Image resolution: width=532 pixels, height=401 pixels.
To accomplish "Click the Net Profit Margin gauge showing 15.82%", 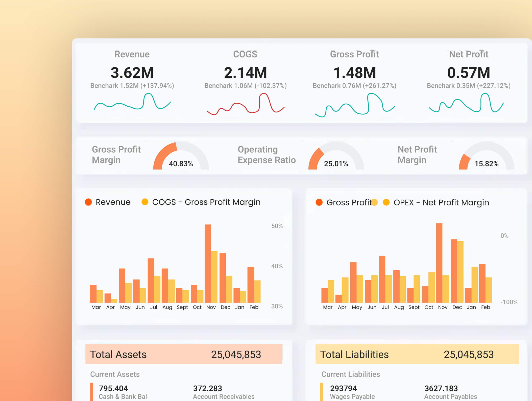I will (487, 156).
